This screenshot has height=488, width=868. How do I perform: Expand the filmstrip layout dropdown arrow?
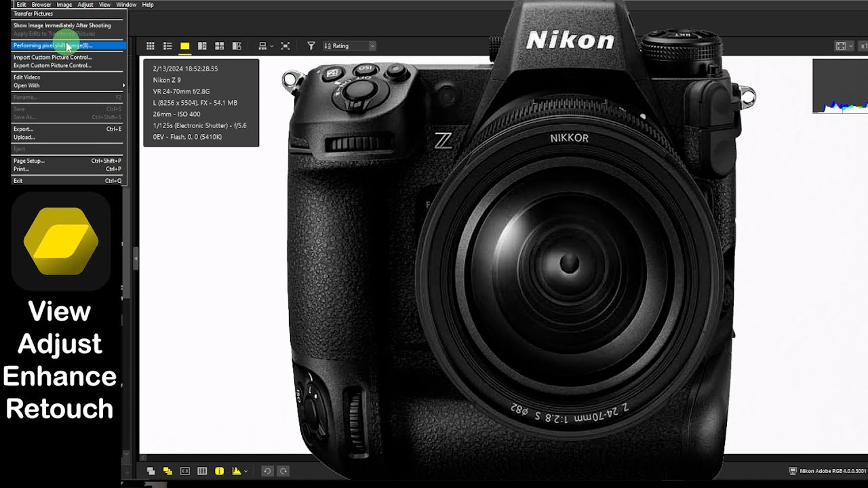coord(272,46)
